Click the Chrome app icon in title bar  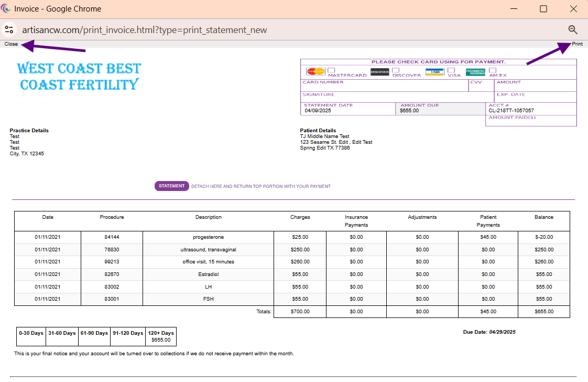coord(7,9)
